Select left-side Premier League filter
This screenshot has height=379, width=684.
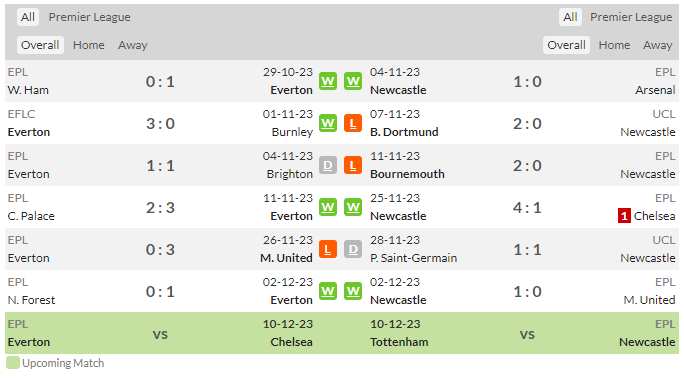point(89,17)
